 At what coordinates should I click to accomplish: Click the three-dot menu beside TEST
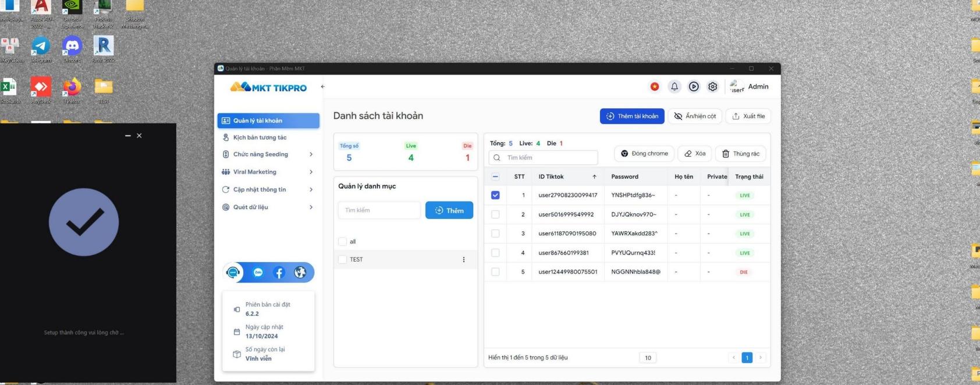[463, 260]
